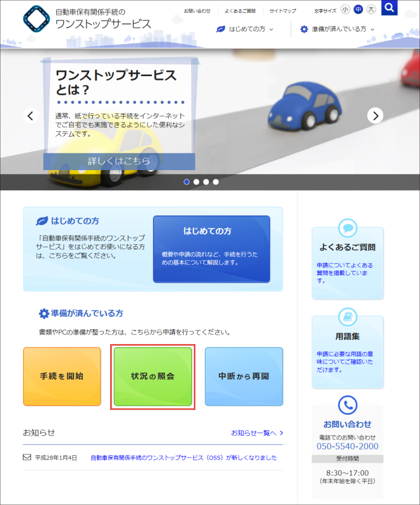Click the leaf icon in navigation bar
Screen dimensions: 420x505
click(x=220, y=29)
